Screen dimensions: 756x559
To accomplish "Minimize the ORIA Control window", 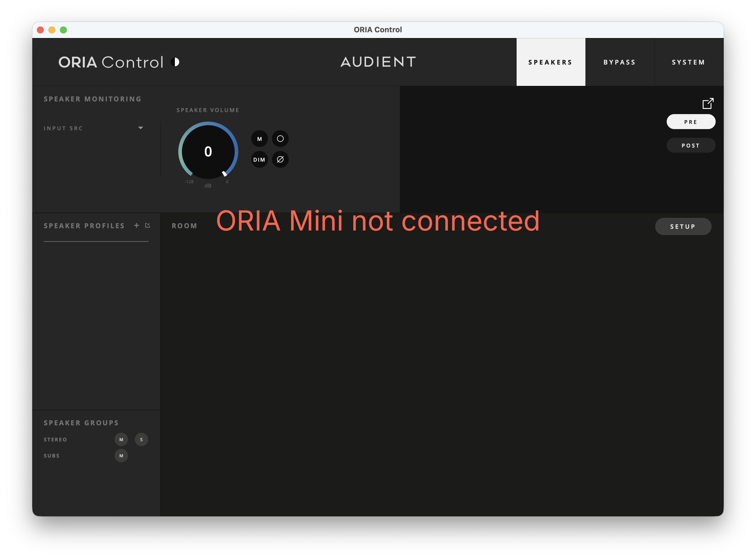I will [52, 30].
